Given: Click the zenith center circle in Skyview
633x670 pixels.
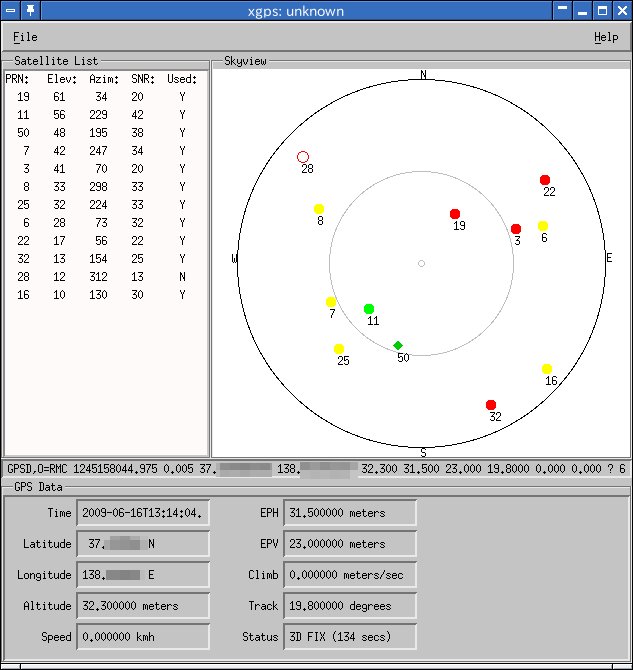Looking at the screenshot, I should click(421, 263).
